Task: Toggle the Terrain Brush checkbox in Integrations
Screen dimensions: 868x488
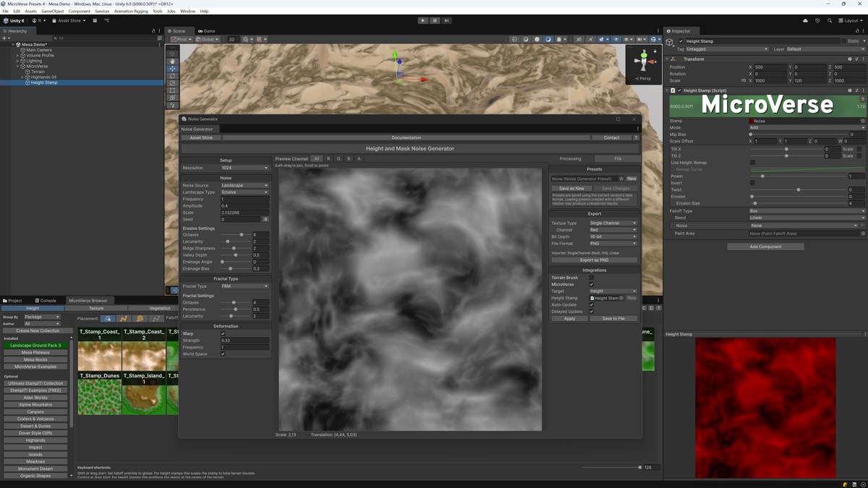Action: [x=592, y=278]
